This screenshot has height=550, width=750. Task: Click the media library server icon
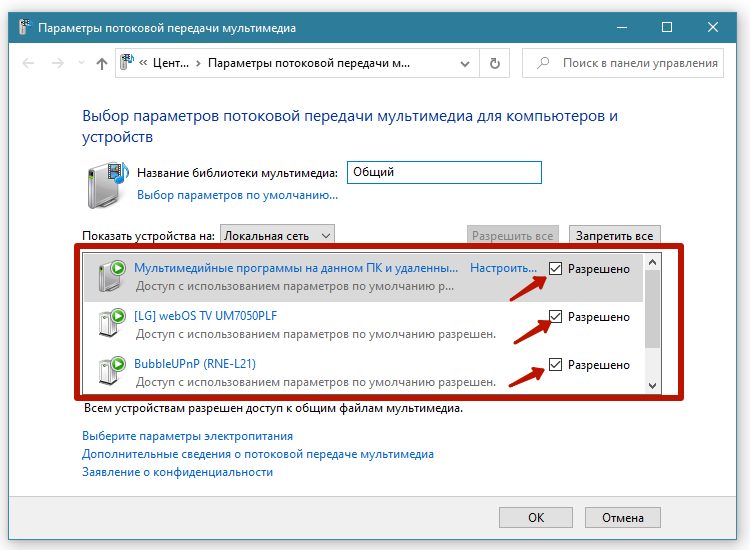(108, 185)
